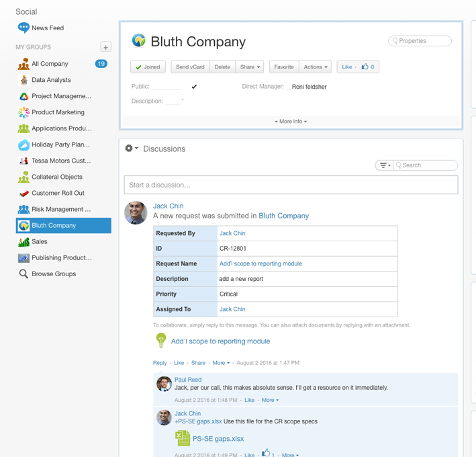Click the Sales group chart icon
The width and height of the screenshot is (476, 457).
coord(23,241)
